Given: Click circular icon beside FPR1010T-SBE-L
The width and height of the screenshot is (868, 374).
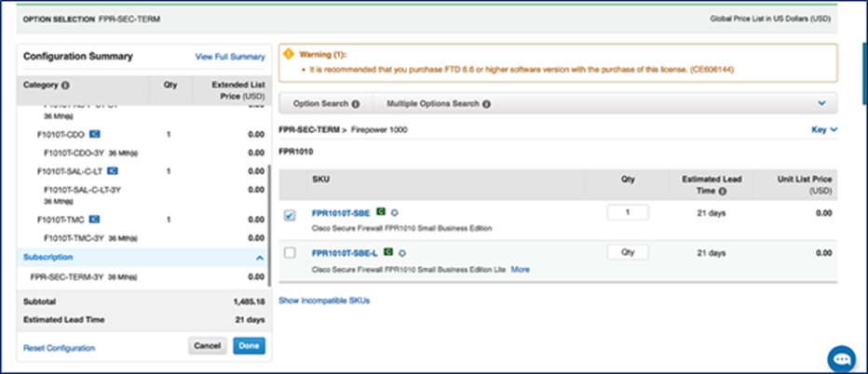Looking at the screenshot, I should click(x=402, y=253).
